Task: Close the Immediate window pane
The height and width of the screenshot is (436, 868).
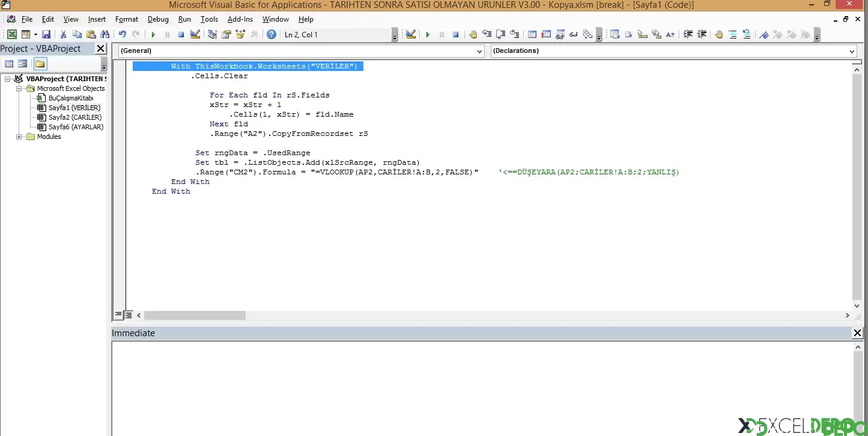Action: click(857, 333)
